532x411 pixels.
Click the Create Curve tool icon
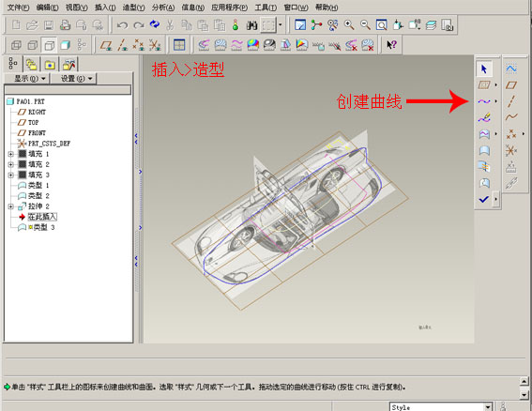pos(484,100)
